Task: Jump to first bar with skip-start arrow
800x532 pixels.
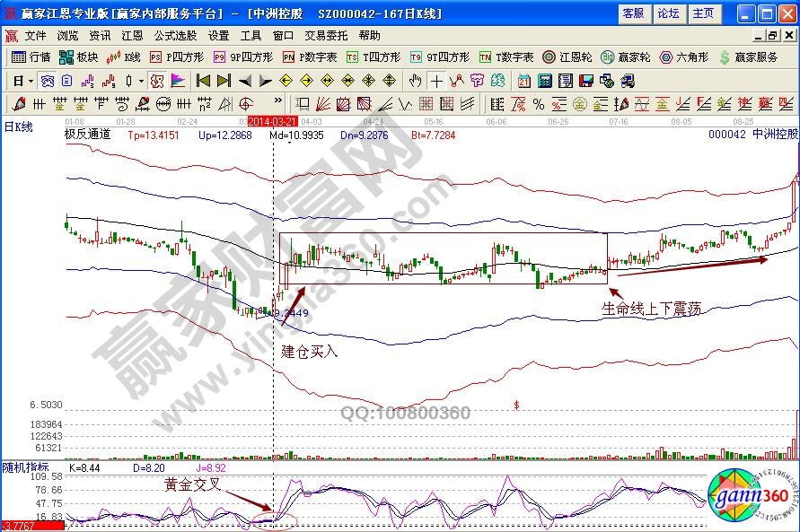Action: (203, 81)
